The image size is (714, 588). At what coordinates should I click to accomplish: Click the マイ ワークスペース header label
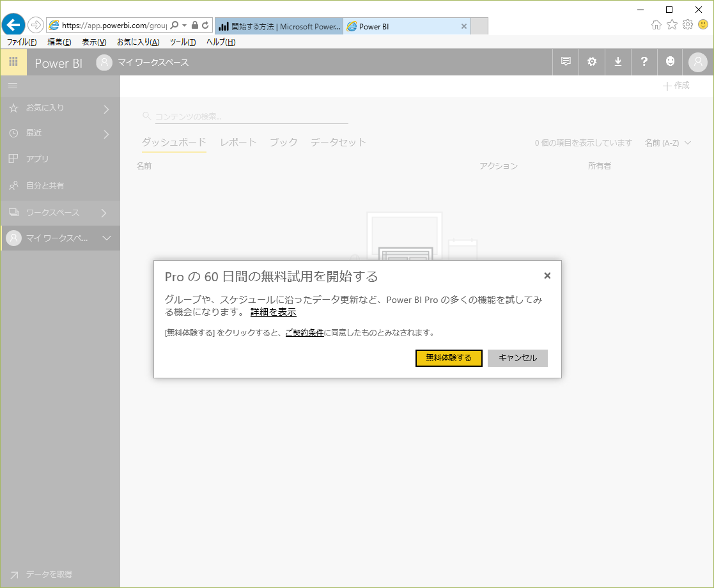153,63
